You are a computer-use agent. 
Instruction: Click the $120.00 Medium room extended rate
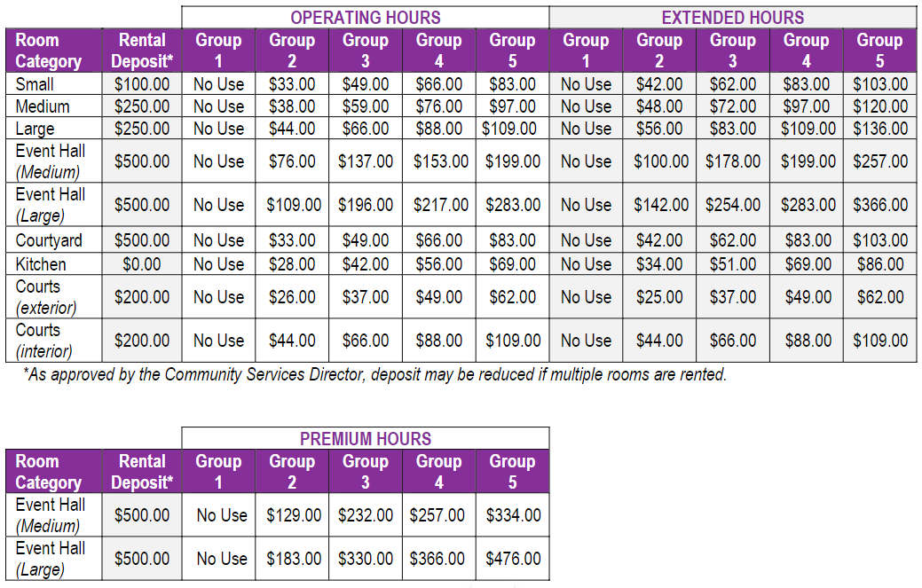pyautogui.click(x=880, y=106)
